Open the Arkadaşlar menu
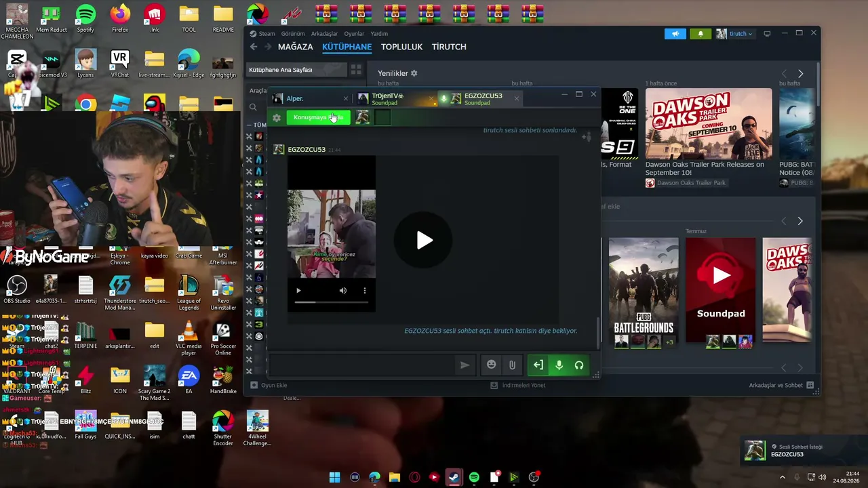868x488 pixels. pyautogui.click(x=324, y=34)
